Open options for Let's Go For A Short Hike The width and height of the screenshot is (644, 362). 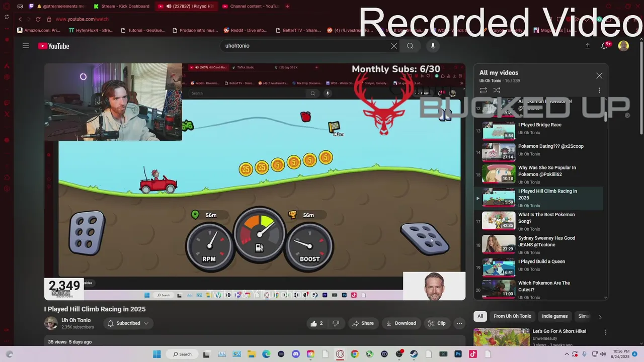(x=605, y=332)
